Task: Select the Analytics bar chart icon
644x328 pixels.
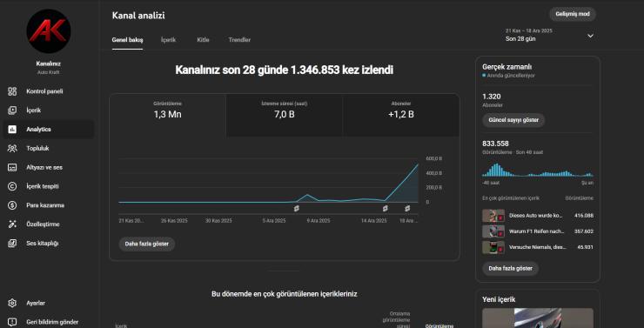Action: pyautogui.click(x=12, y=130)
